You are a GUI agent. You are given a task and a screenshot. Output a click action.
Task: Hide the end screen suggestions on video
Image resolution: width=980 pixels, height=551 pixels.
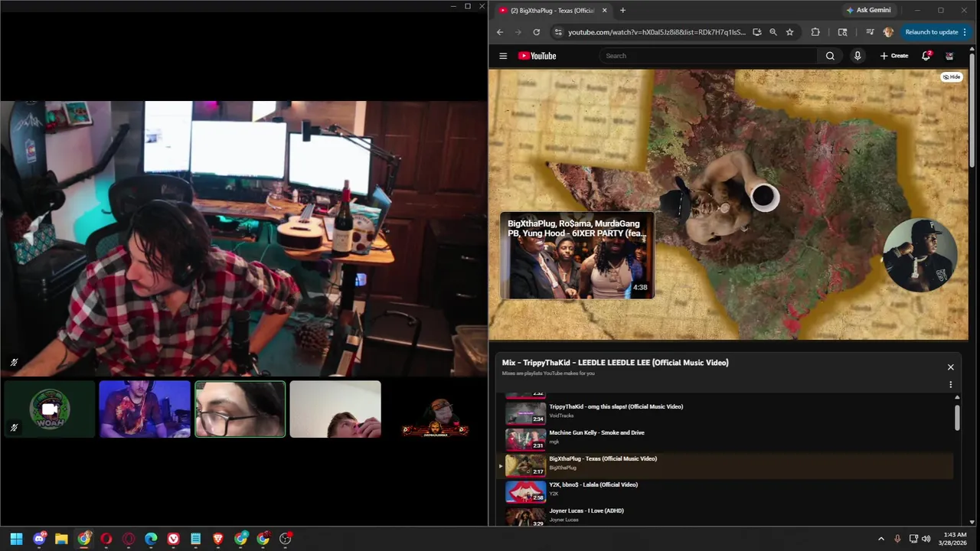click(x=952, y=77)
